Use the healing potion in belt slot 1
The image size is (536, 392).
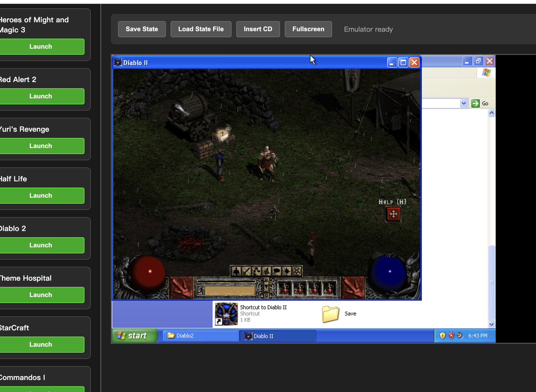point(285,289)
